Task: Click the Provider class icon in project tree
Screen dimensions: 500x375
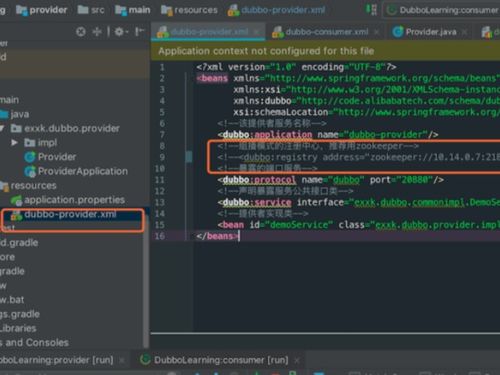Action: tap(30, 157)
